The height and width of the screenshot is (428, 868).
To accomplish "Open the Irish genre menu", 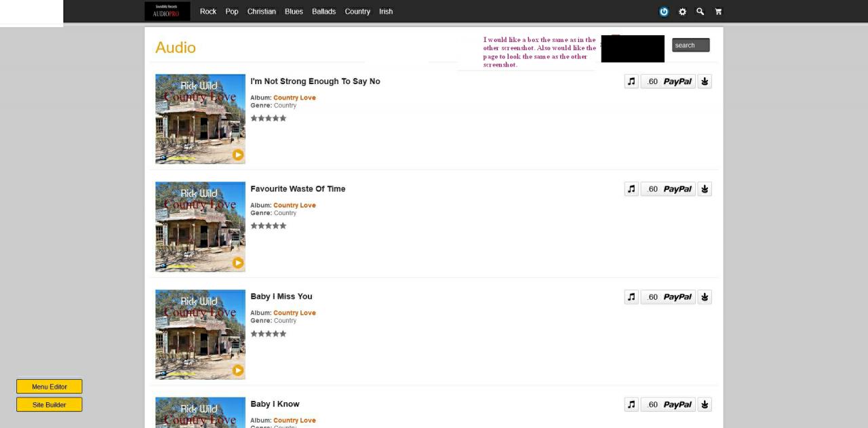I will point(386,12).
